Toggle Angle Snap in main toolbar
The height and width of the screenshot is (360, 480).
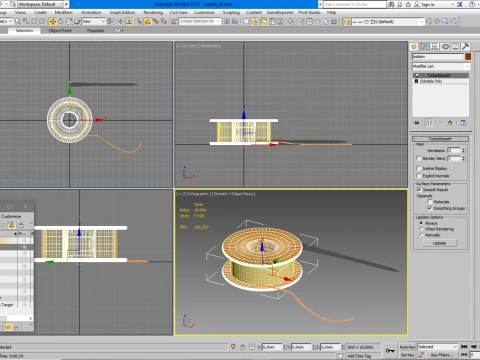pos(147,21)
